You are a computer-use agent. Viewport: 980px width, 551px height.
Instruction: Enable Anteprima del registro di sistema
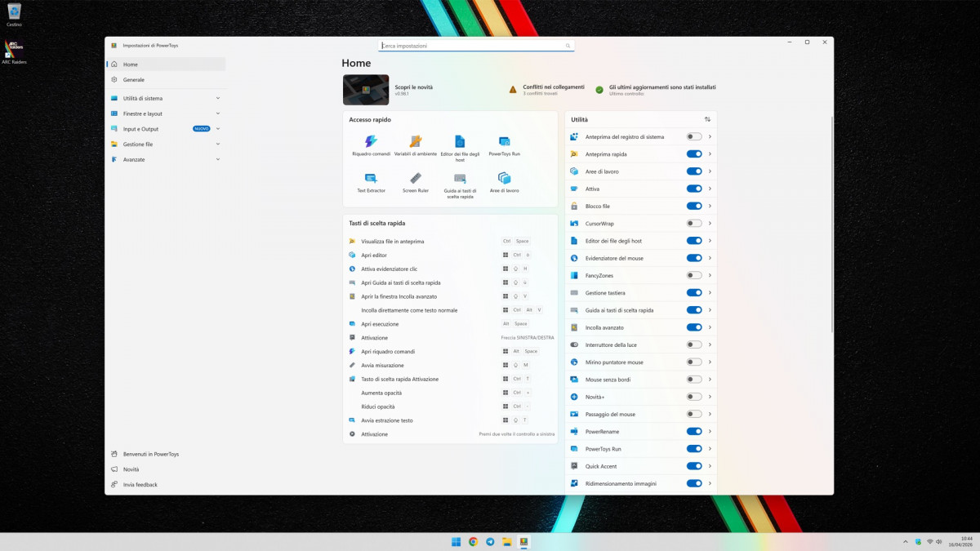point(694,137)
